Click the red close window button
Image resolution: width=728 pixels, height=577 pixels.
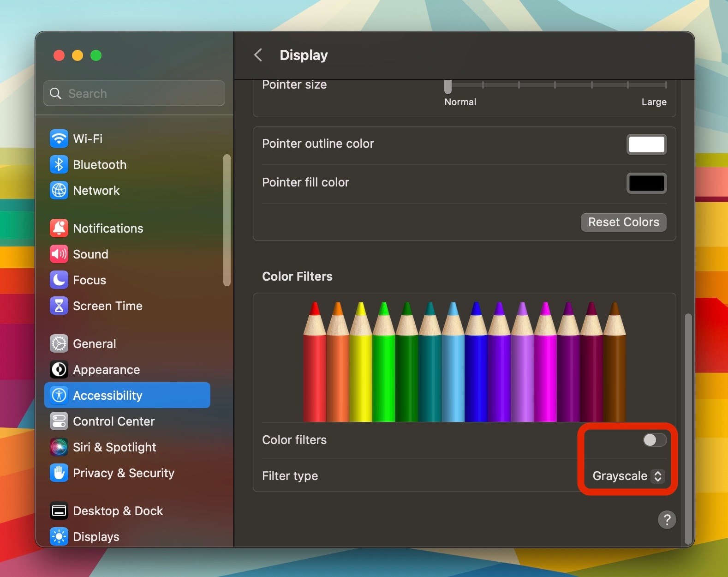(x=59, y=55)
